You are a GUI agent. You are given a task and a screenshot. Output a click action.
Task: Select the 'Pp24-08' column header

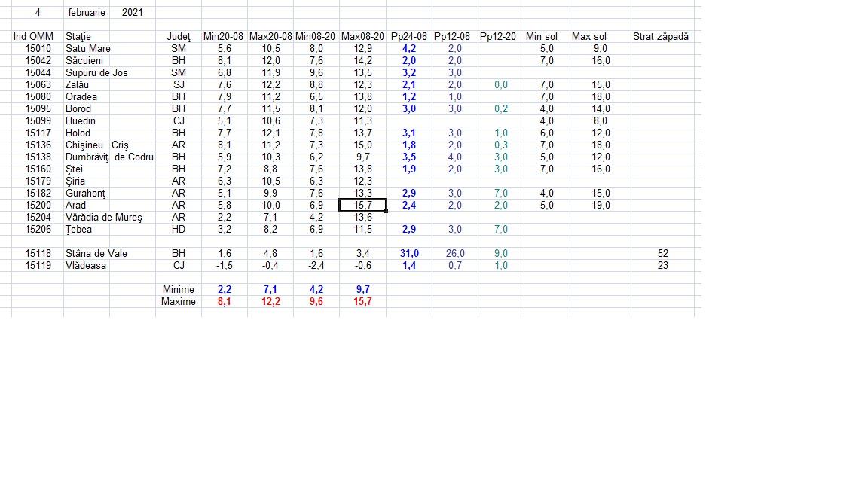pos(409,36)
